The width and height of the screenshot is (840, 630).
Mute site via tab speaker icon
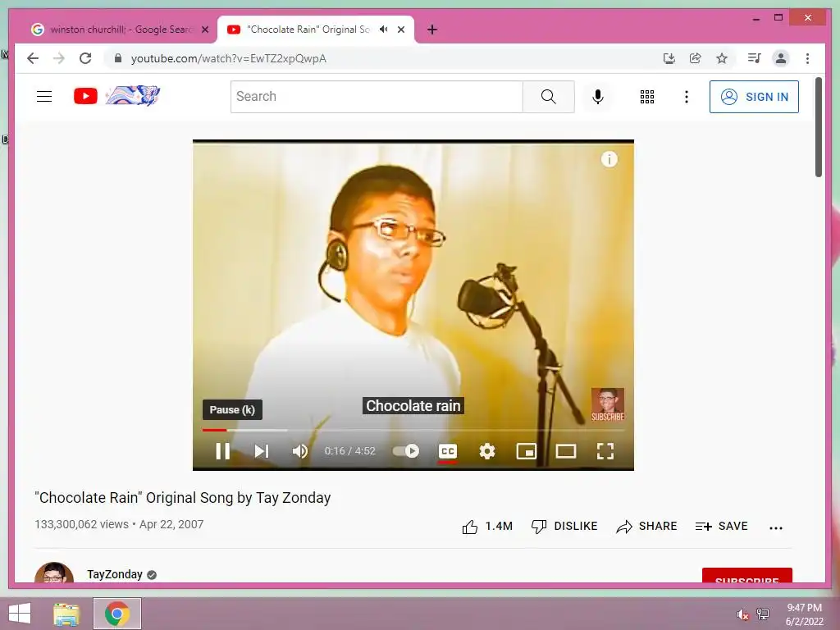tap(384, 30)
